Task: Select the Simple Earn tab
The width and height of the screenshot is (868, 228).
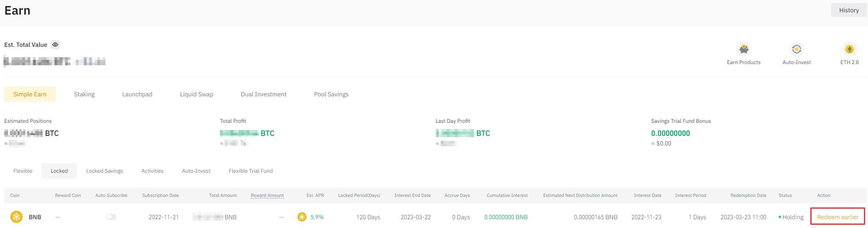Action: (x=30, y=94)
